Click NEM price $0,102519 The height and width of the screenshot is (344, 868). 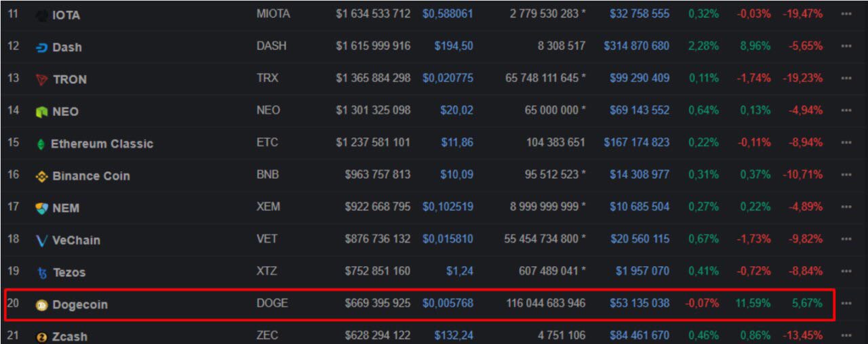[448, 207]
